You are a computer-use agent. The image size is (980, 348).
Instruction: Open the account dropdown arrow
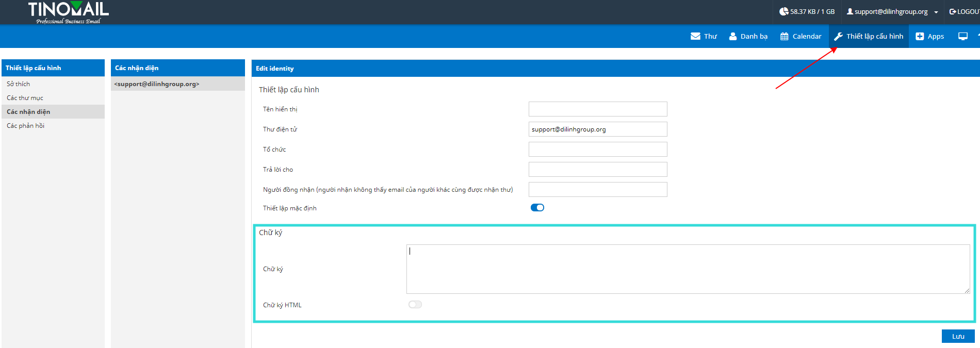click(936, 12)
